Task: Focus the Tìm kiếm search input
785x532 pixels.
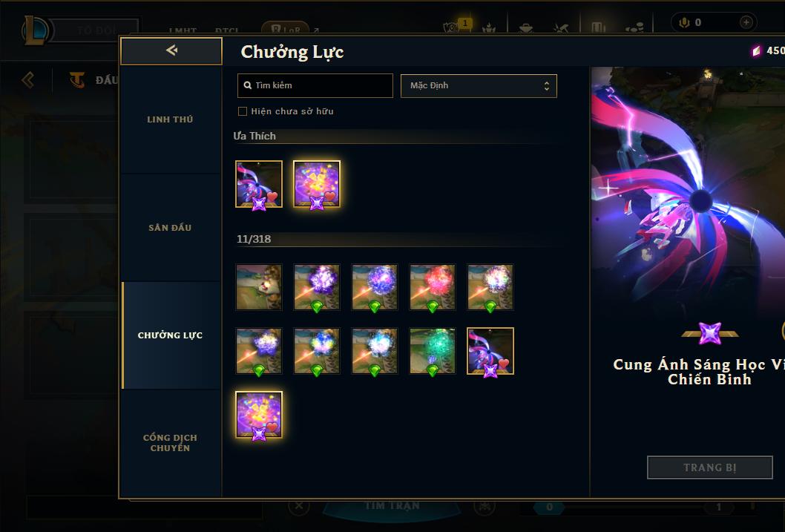Action: [x=315, y=85]
